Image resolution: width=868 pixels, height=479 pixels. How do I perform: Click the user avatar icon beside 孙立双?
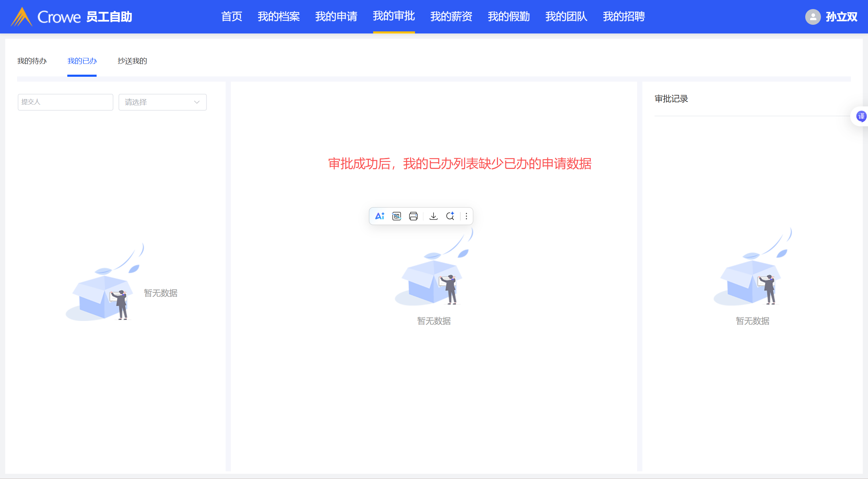pos(813,17)
